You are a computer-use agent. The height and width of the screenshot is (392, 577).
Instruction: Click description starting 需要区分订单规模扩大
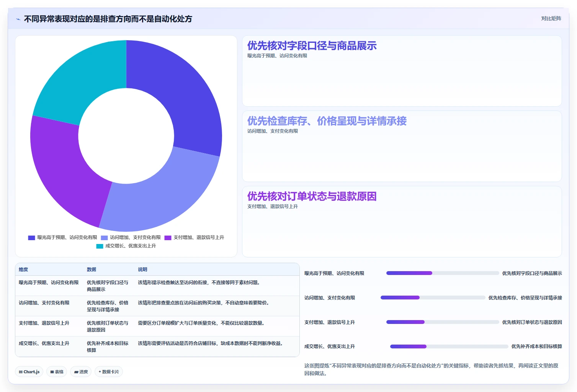click(202, 323)
